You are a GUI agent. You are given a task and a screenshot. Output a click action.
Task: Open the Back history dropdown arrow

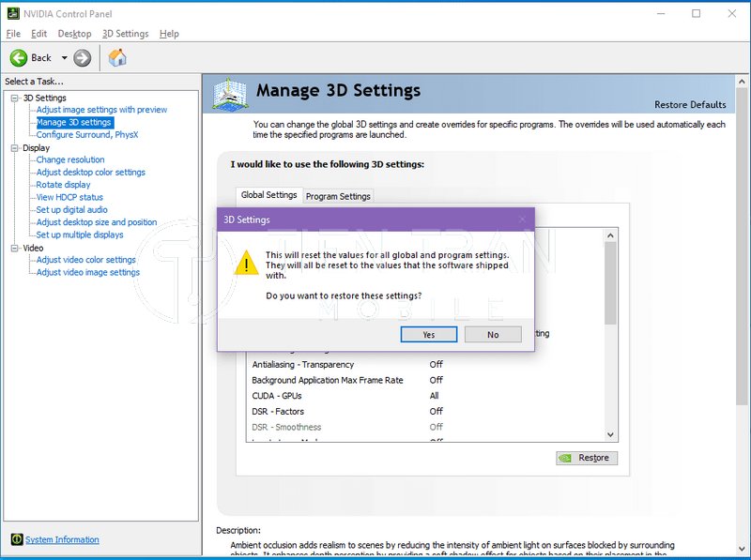coord(64,58)
